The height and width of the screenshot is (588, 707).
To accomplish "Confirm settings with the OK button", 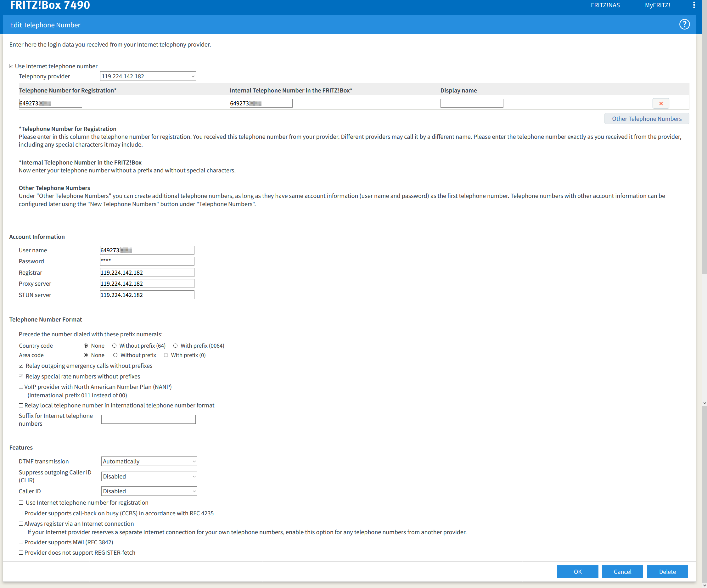I will click(577, 572).
